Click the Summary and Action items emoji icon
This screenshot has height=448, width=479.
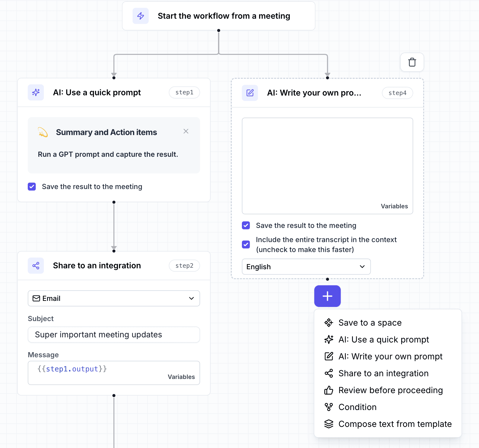point(43,132)
